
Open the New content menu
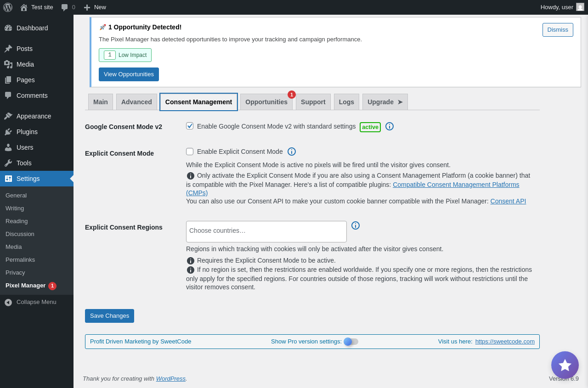click(x=95, y=7)
